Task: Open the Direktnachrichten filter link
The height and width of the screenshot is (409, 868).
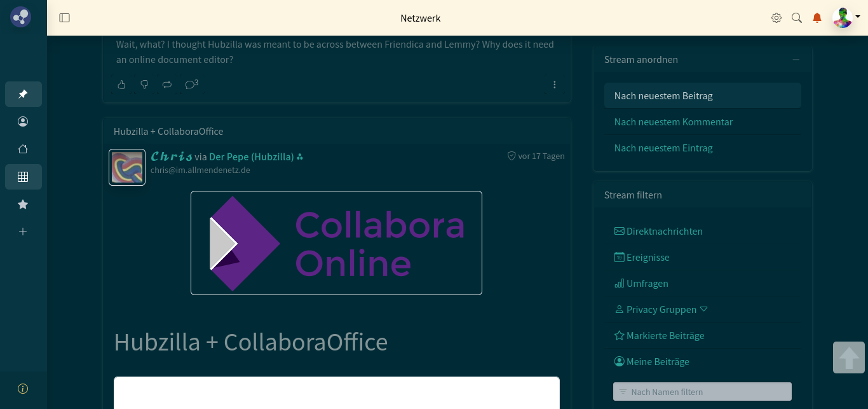Action: [664, 232]
